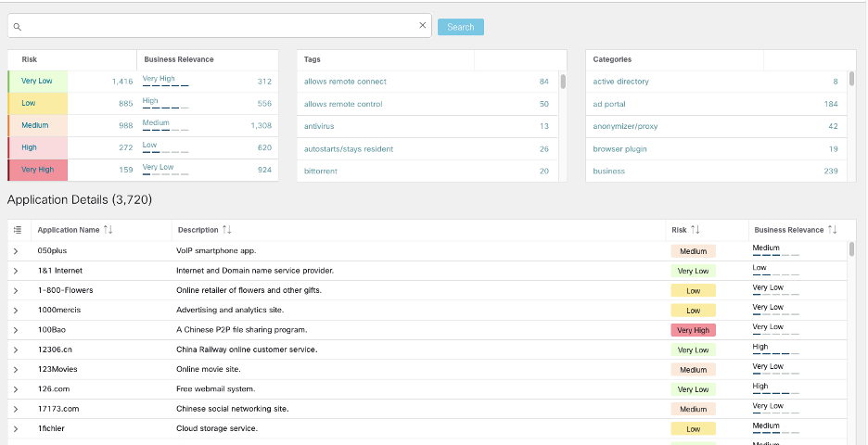Screen dimensions: 868x445
Task: Clear the search field with X icon
Action: point(422,25)
